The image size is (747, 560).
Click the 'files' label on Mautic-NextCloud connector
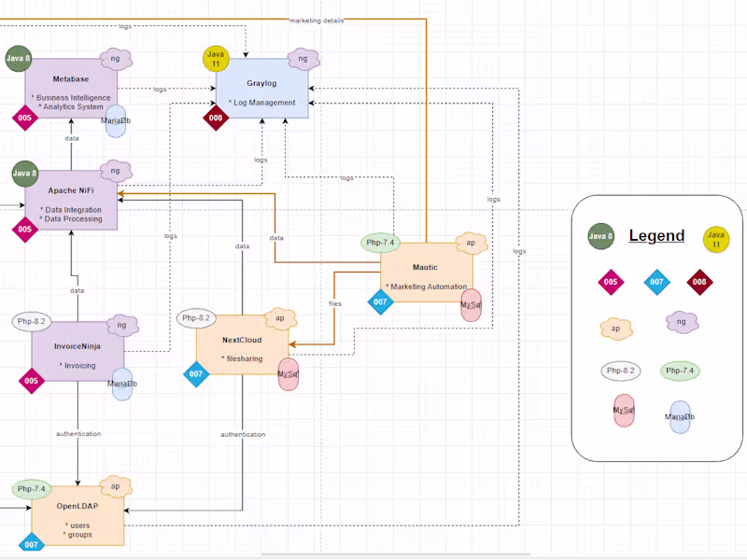pyautogui.click(x=335, y=303)
